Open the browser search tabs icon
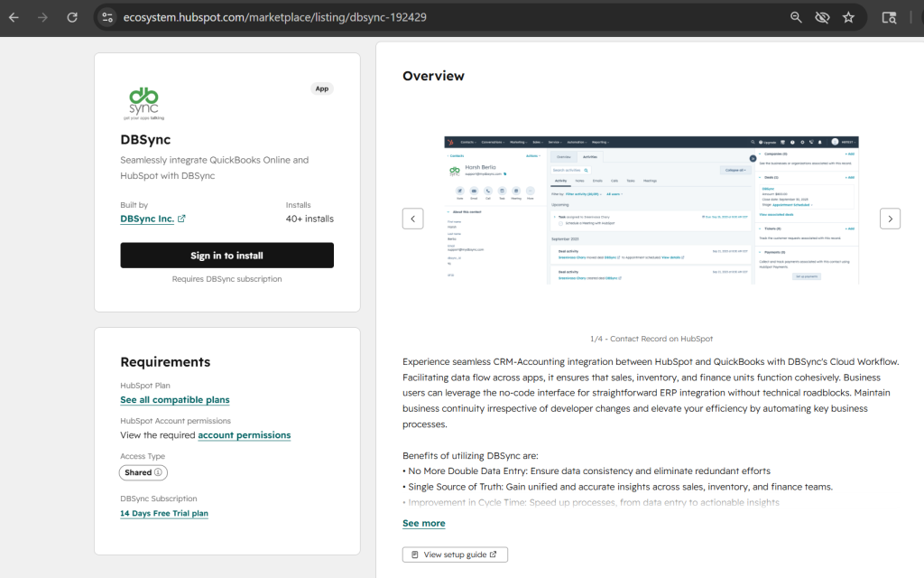 [889, 18]
